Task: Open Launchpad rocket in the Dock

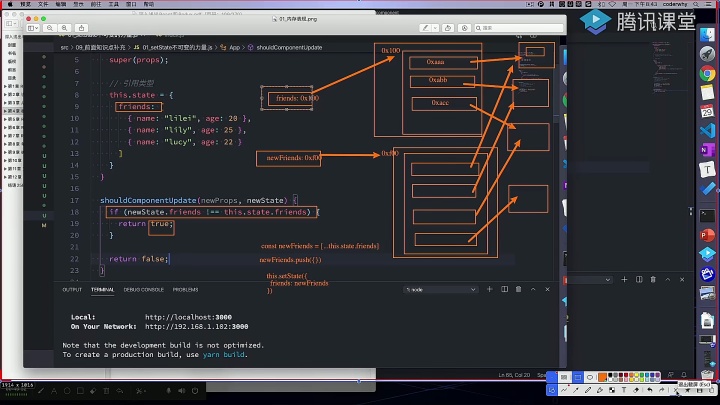Action: pos(707,54)
